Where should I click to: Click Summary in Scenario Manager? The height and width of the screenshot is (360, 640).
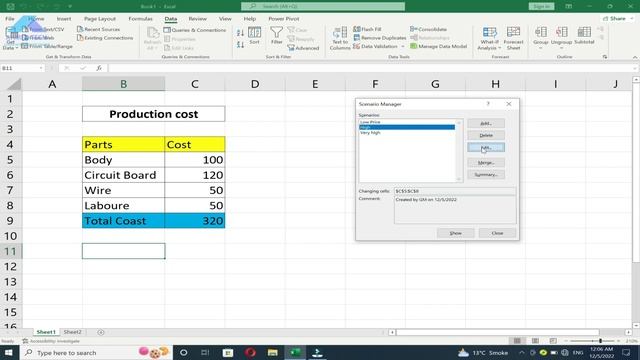[x=486, y=175]
